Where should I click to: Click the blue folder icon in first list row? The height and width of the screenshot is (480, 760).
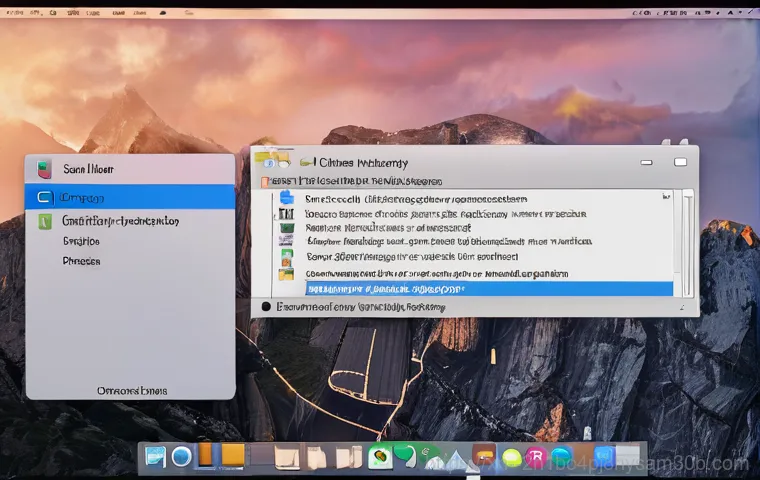coord(286,198)
